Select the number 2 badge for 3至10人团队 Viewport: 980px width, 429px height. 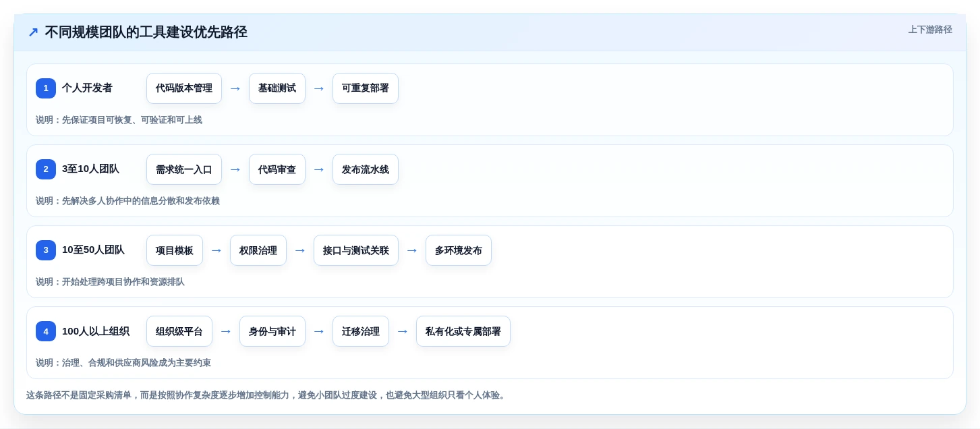click(46, 169)
